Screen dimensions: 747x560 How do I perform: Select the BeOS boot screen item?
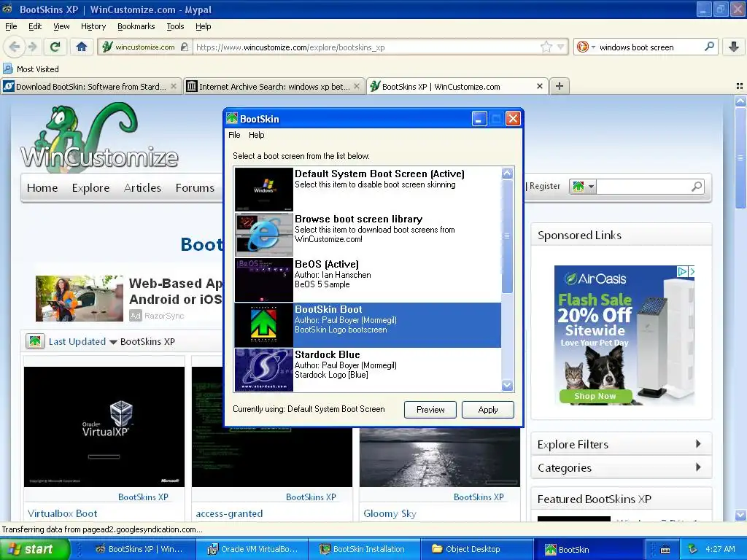coord(368,279)
